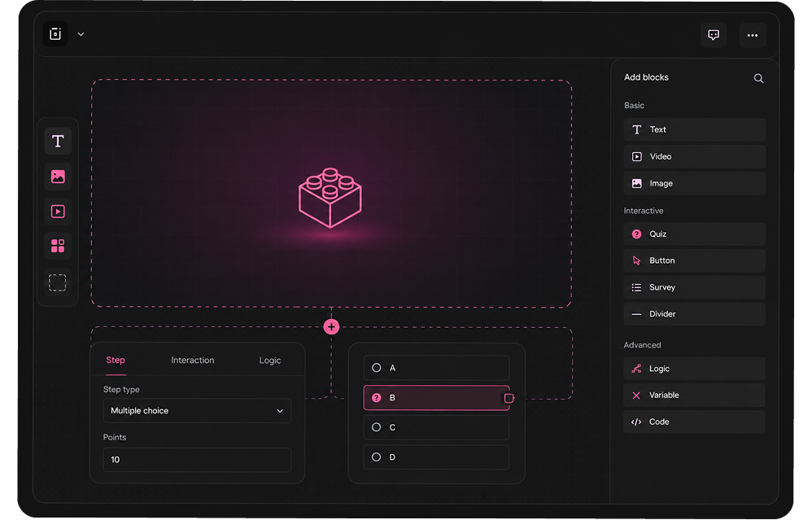Add a Video block from the Basic section
The width and height of the screenshot is (812, 520).
pyautogui.click(x=694, y=156)
